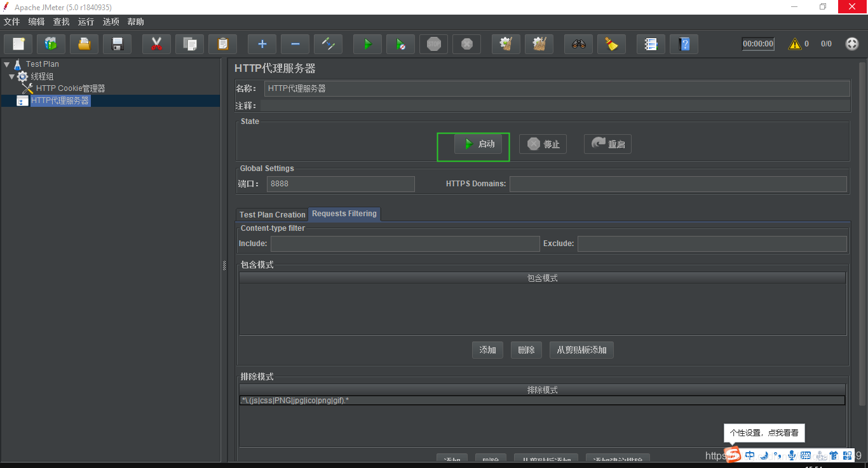This screenshot has width=868, height=468.
Task: Select HTTP Cookie管理器 tree item
Action: pyautogui.click(x=71, y=88)
